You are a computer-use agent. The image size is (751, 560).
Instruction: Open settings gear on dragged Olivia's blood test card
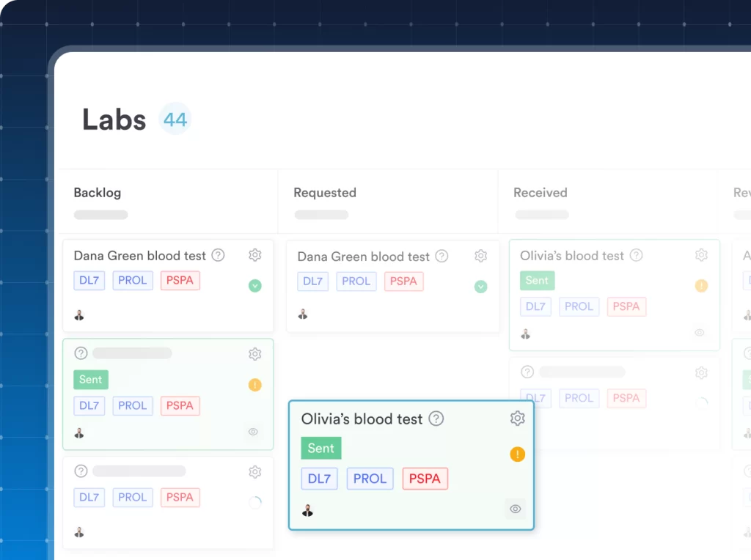[x=518, y=419]
